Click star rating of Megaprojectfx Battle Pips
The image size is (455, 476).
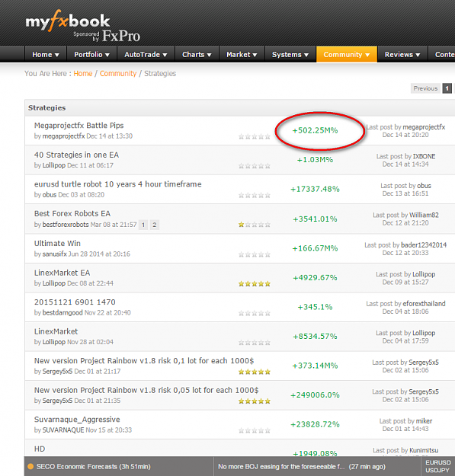(x=255, y=136)
